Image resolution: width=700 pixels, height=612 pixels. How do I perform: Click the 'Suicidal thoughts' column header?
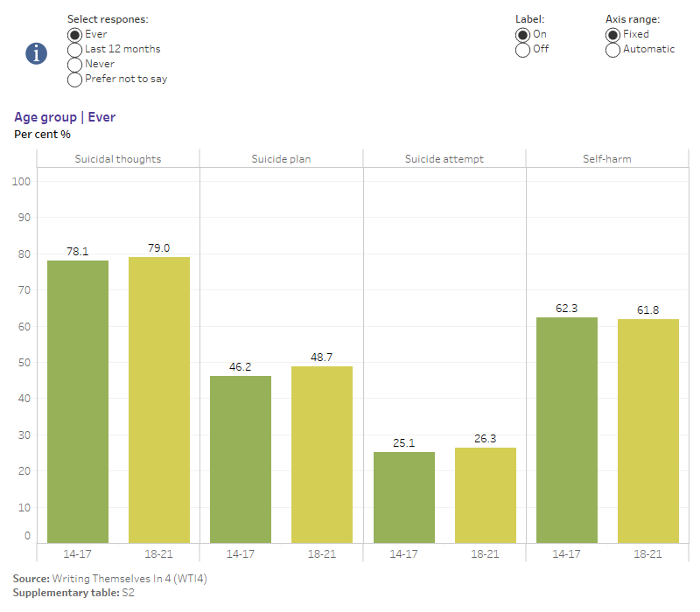[117, 159]
